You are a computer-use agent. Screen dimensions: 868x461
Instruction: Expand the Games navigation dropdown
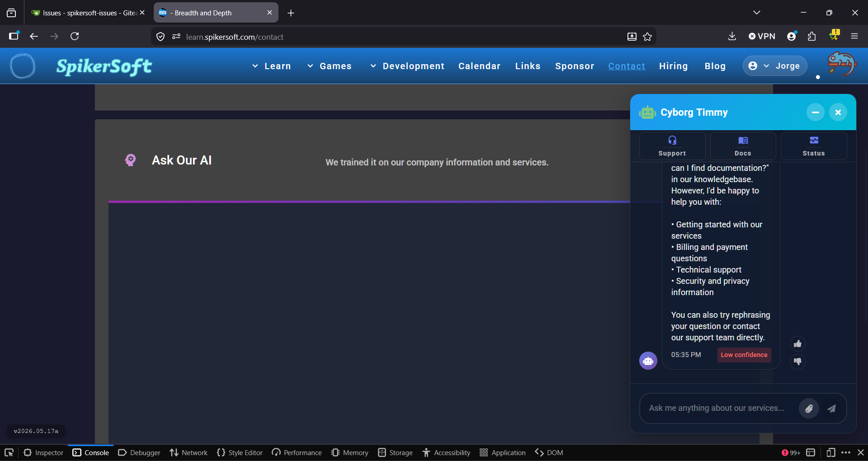coord(330,66)
